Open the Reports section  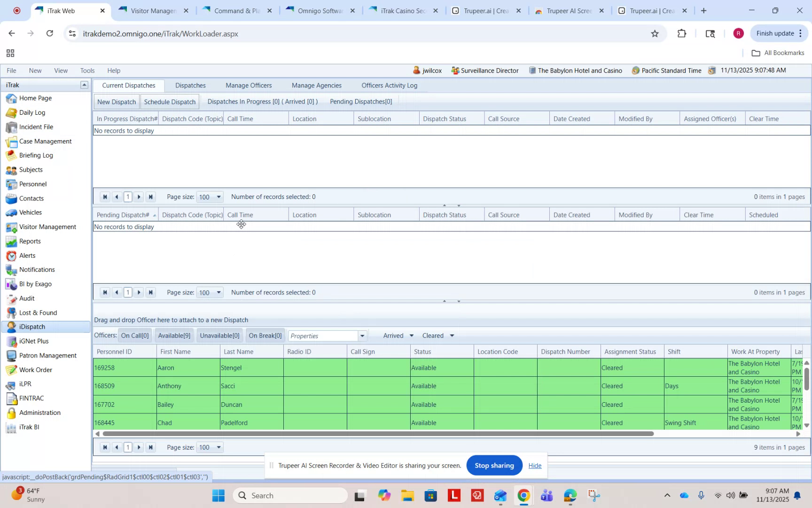pyautogui.click(x=30, y=241)
